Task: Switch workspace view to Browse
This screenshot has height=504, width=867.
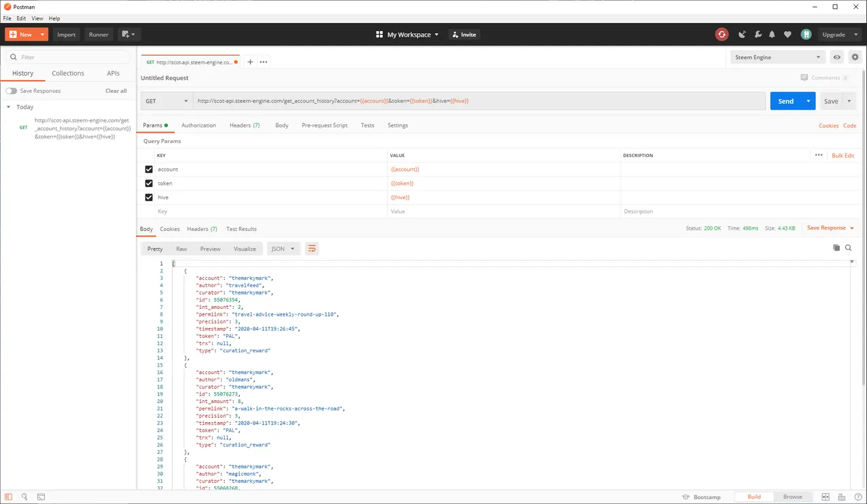Action: 792,497
